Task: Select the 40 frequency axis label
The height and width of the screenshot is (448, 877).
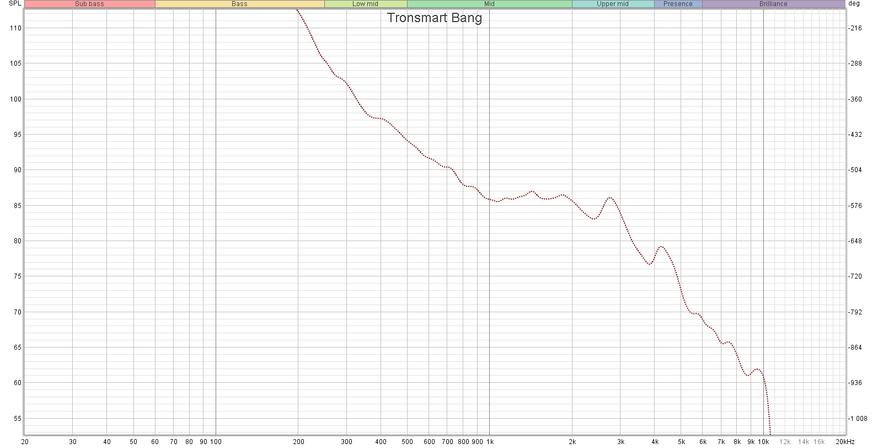Action: click(x=107, y=442)
